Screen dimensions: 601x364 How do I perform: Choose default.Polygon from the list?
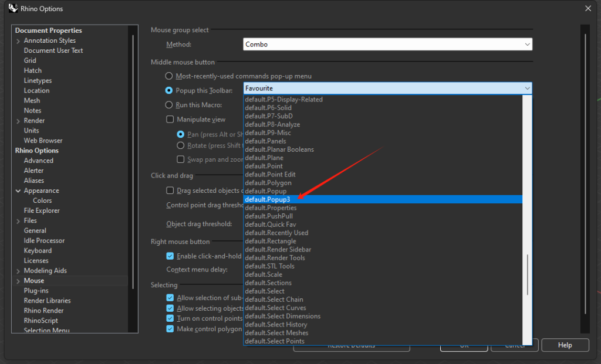383,182
